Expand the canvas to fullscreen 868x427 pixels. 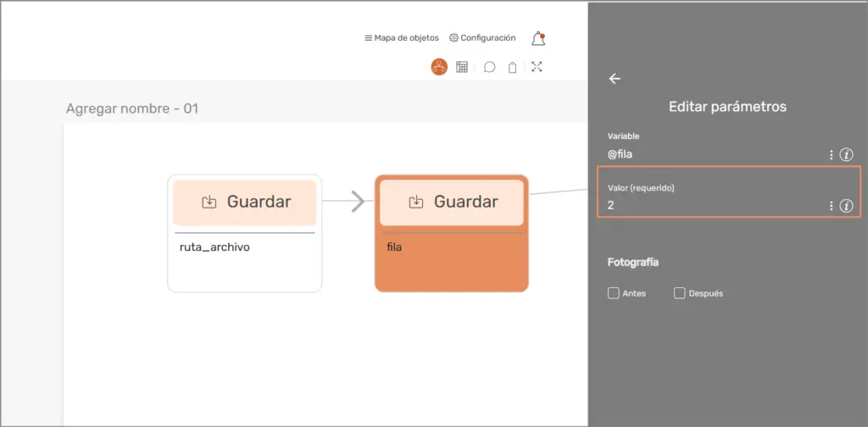coord(537,67)
